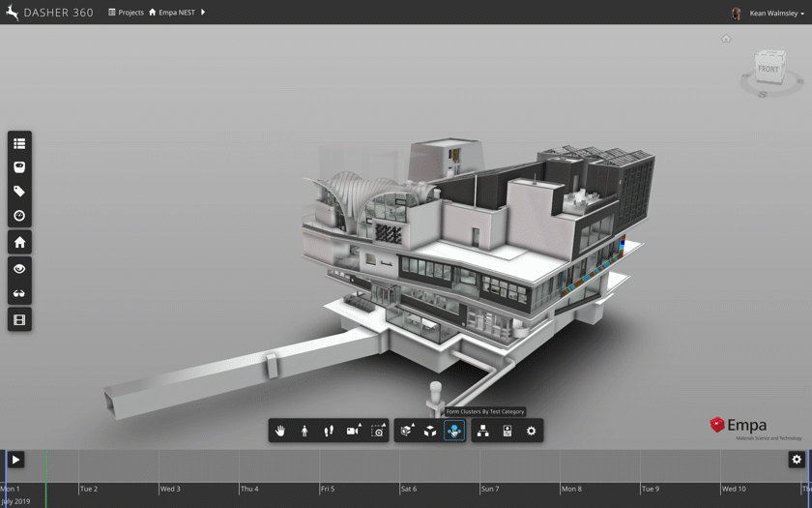812x508 pixels.
Task: Click the tag icon in left sidebar
Action: [x=19, y=192]
